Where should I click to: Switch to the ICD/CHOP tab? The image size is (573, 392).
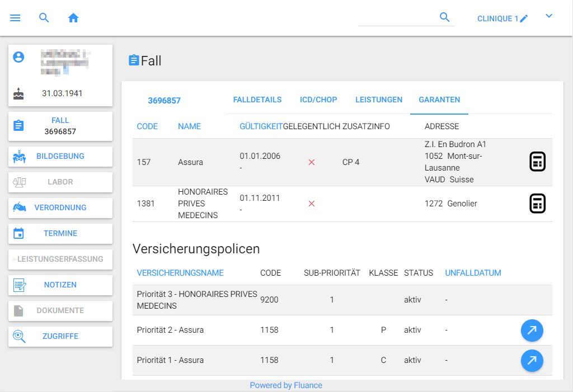(x=318, y=100)
